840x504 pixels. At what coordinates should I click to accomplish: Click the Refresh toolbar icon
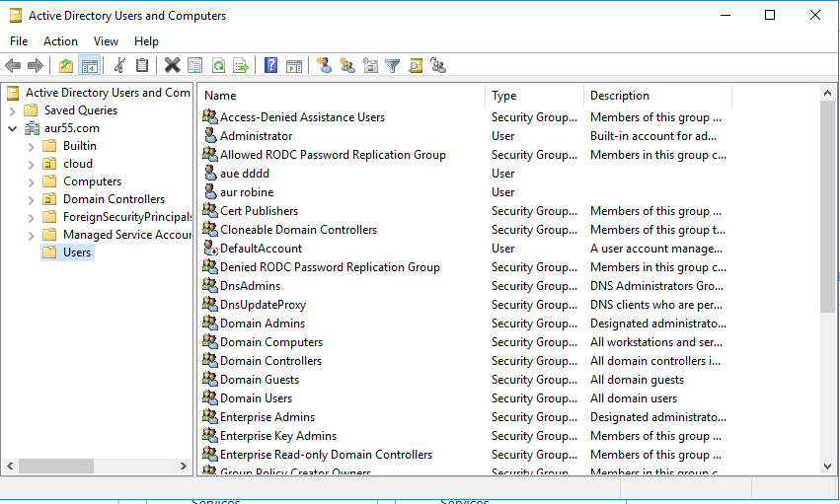click(x=218, y=66)
